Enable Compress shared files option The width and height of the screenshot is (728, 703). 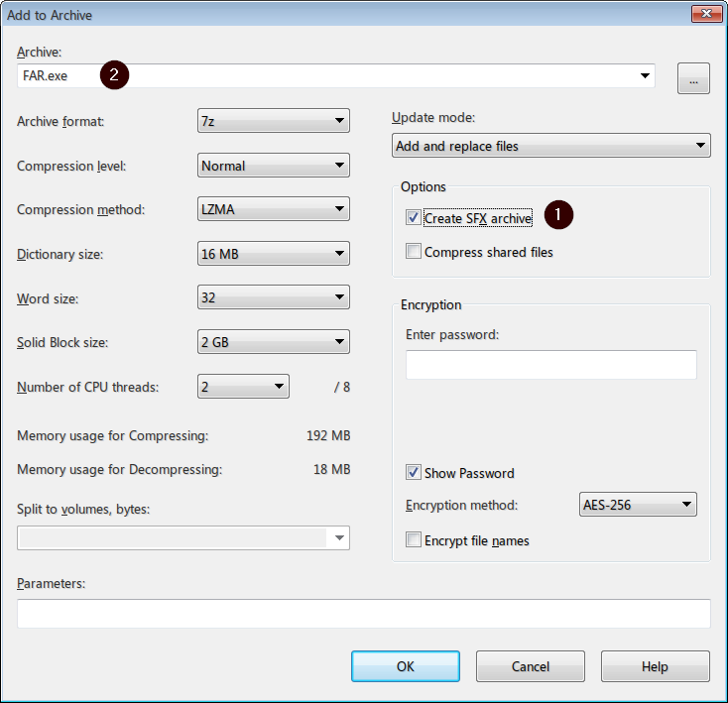[414, 252]
